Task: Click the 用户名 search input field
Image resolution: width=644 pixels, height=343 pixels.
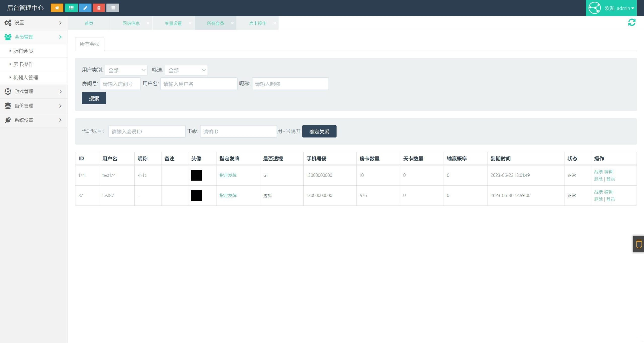Action: click(199, 84)
